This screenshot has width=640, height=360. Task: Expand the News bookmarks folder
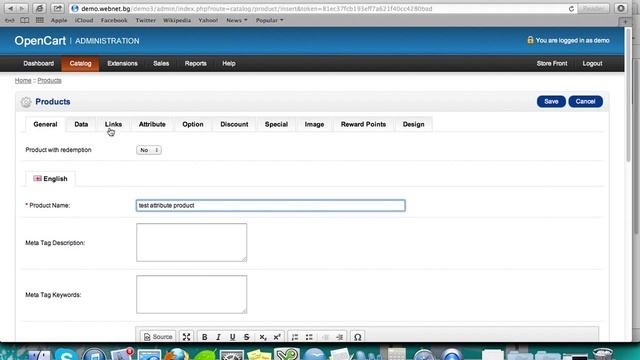[237, 20]
